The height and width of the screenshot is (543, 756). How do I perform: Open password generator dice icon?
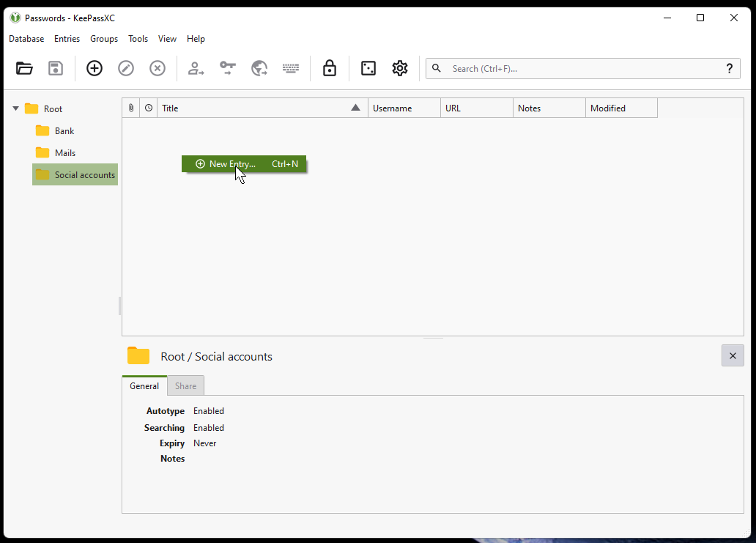[368, 68]
